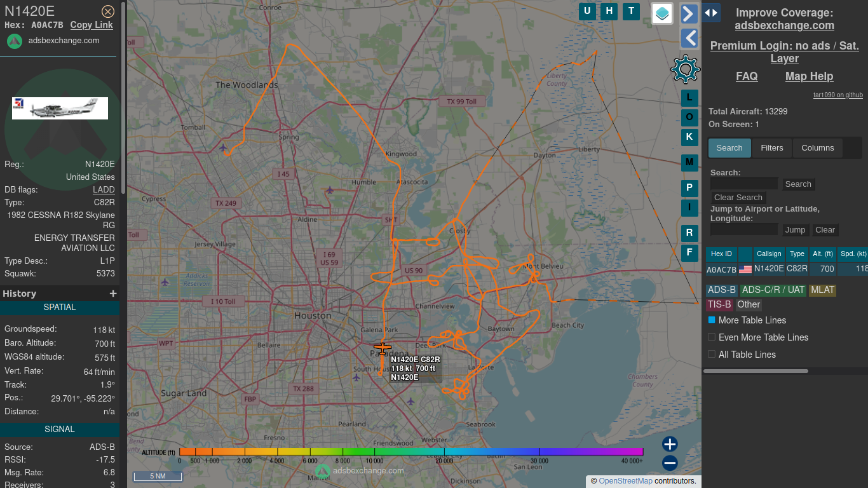Click the O map option button
This screenshot has width=868, height=488.
pos(689,118)
